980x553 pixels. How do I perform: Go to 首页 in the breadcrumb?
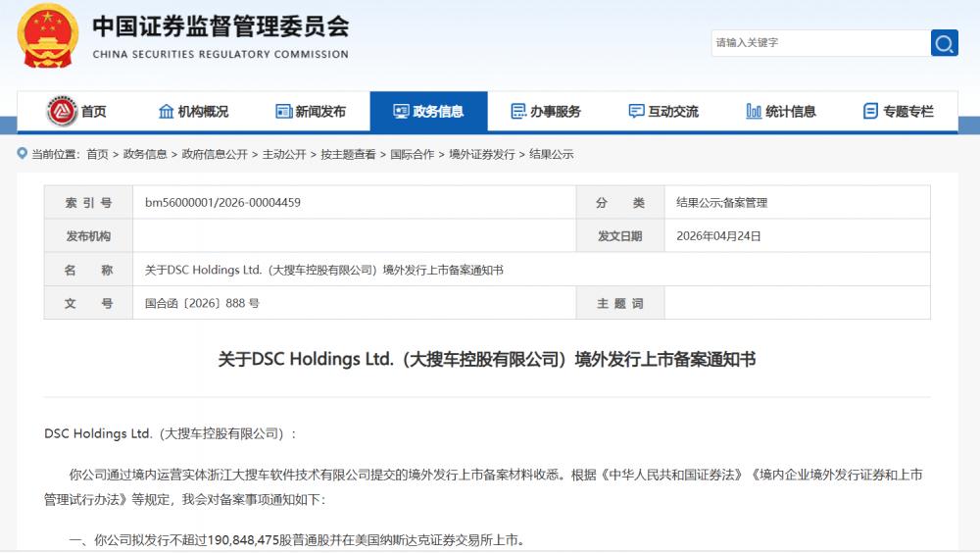[97, 154]
